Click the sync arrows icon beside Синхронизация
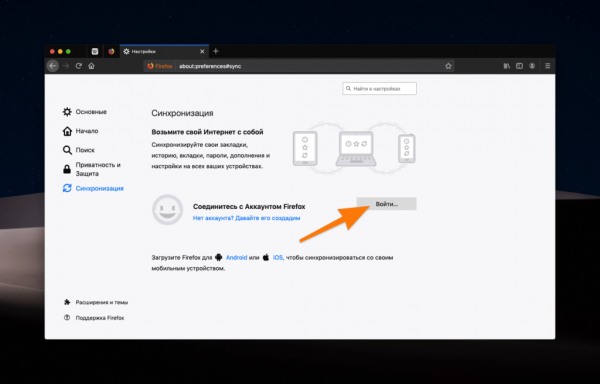The width and height of the screenshot is (600, 384). (x=67, y=188)
